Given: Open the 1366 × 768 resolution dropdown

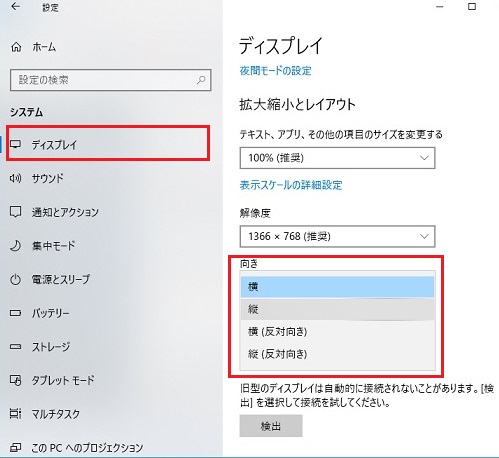Looking at the screenshot, I should pyautogui.click(x=337, y=237).
